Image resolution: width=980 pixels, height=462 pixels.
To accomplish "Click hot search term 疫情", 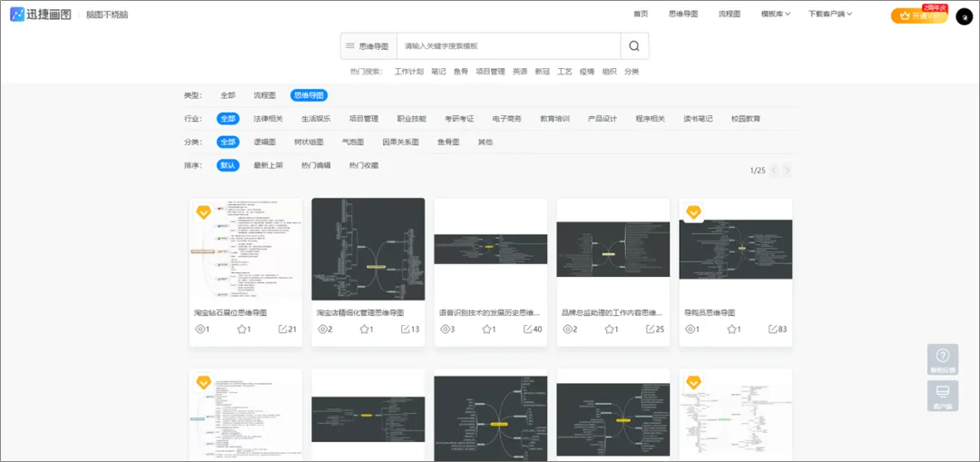I will coord(587,72).
